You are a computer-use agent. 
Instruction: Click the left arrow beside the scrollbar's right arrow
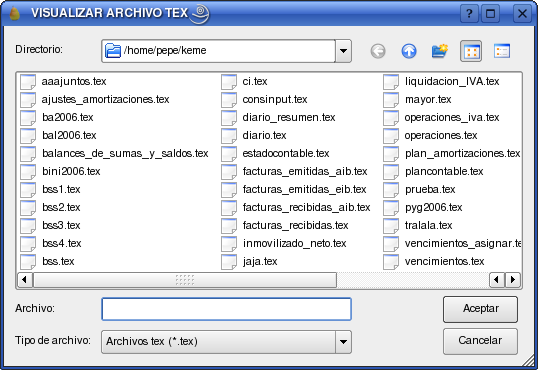pyautogui.click(x=496, y=279)
